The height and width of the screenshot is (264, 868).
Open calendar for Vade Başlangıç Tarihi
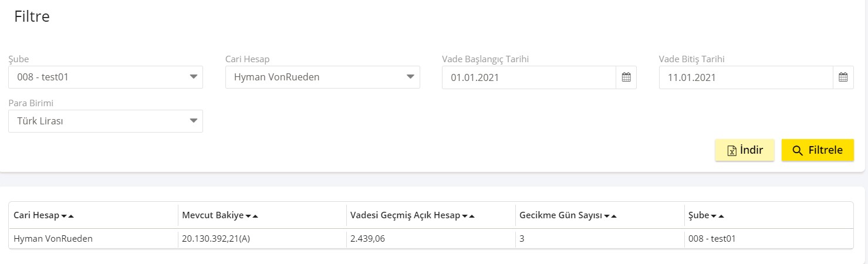point(626,77)
